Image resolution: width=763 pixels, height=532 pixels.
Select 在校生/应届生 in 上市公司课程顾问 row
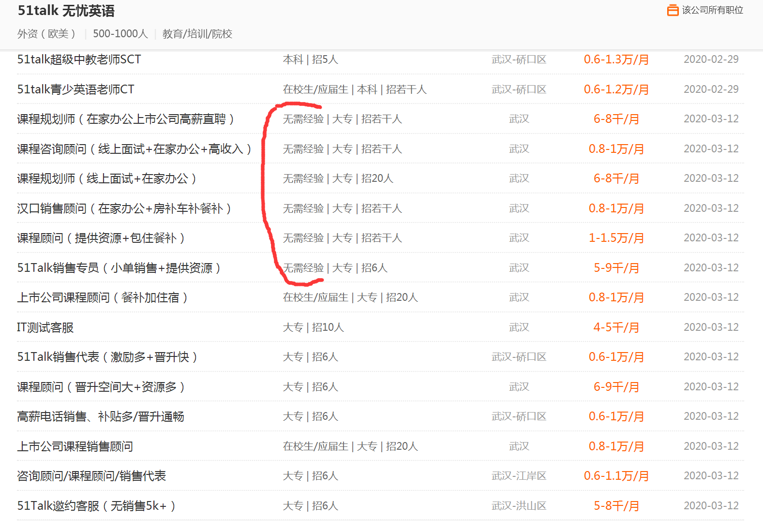pyautogui.click(x=315, y=297)
